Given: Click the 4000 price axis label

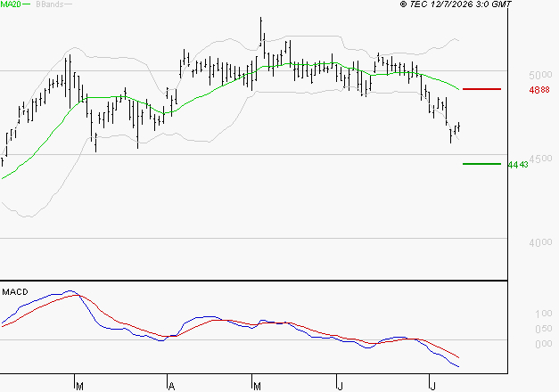Looking at the screenshot, I should point(540,242).
